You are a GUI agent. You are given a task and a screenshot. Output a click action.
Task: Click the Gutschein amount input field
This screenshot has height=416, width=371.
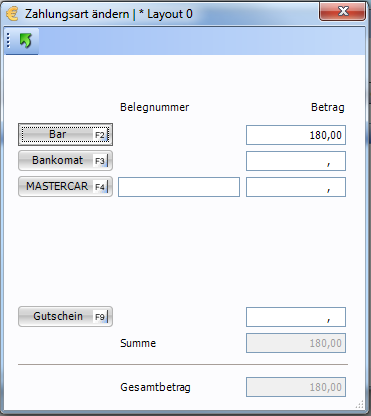[x=296, y=317]
